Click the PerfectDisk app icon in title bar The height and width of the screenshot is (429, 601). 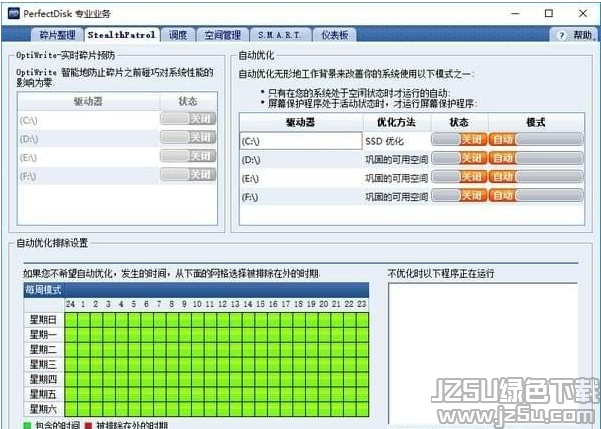[13, 13]
